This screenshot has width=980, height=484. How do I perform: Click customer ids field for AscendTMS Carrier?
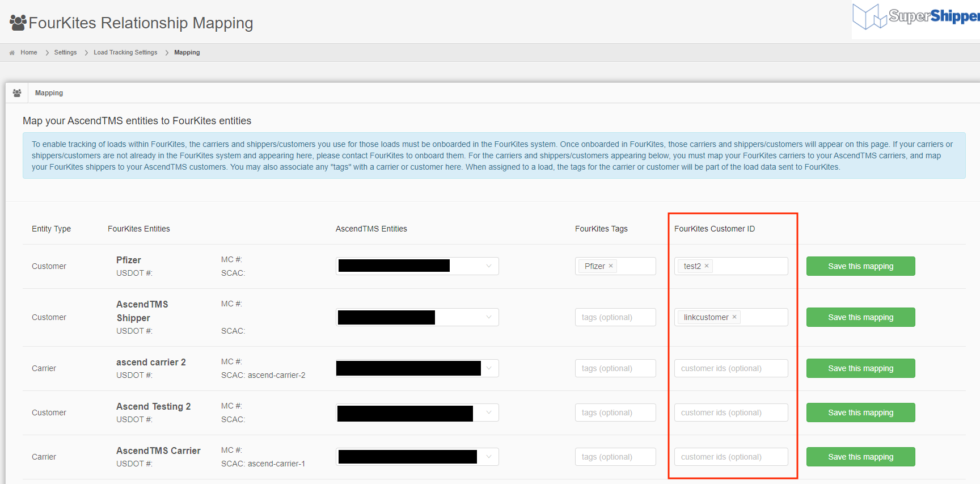click(731, 457)
